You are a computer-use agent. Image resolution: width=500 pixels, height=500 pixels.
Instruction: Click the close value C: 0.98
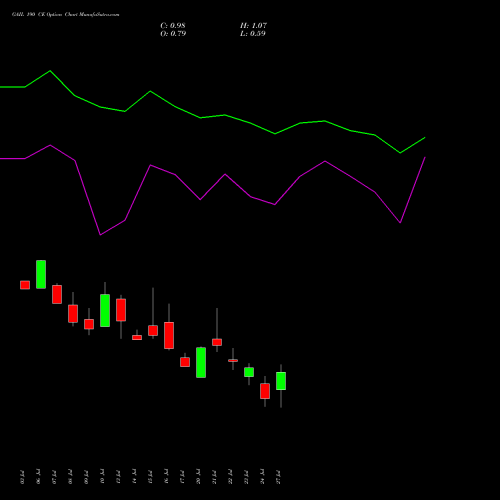173,25
